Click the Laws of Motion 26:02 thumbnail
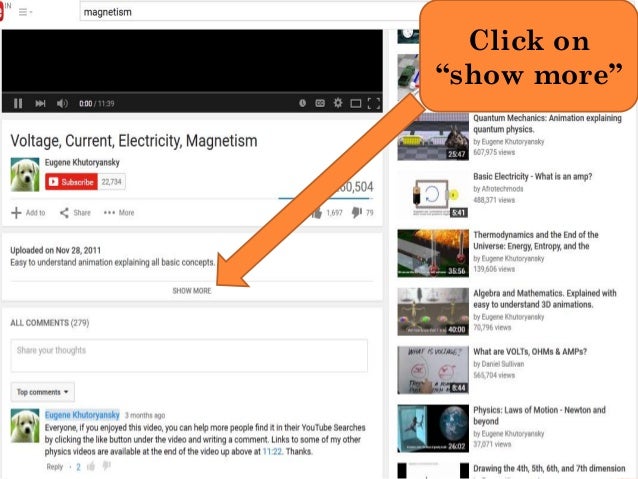Screen dimensions: 638x479 [433, 429]
